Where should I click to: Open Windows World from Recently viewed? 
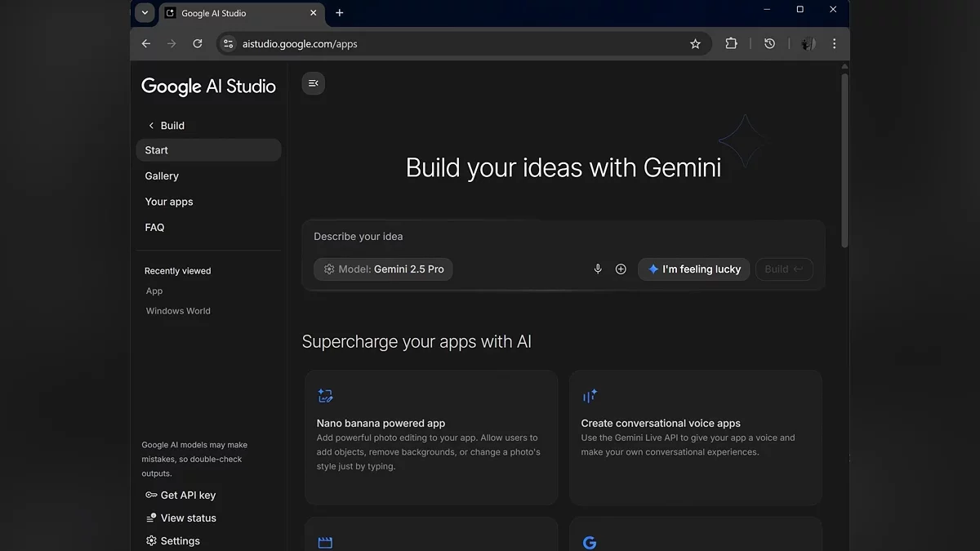pos(178,311)
